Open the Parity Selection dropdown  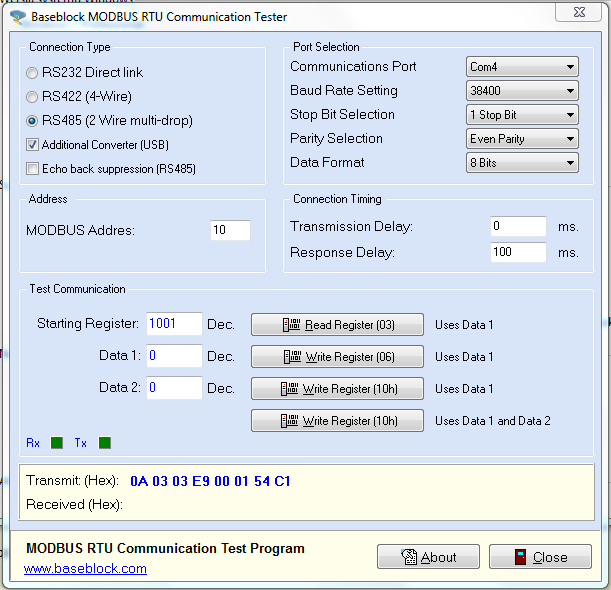pyautogui.click(x=522, y=139)
